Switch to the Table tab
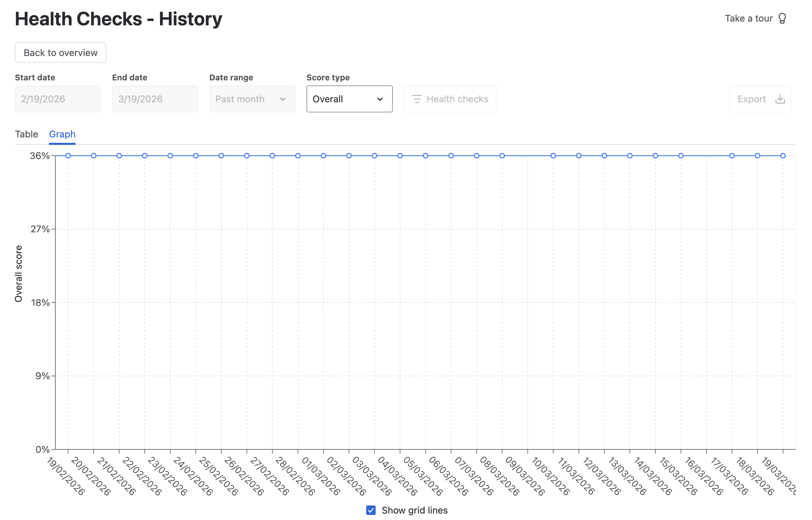The width and height of the screenshot is (812, 520). [x=26, y=134]
